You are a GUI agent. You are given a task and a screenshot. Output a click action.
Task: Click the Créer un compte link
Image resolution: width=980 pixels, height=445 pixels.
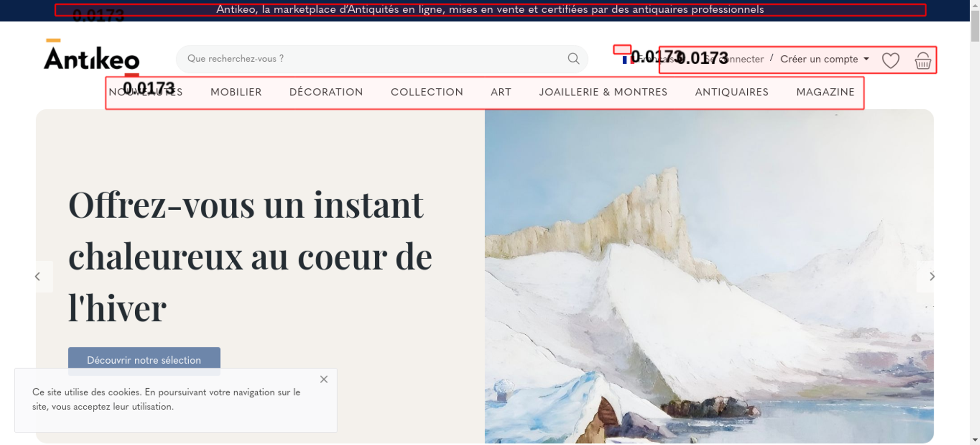[x=819, y=59]
